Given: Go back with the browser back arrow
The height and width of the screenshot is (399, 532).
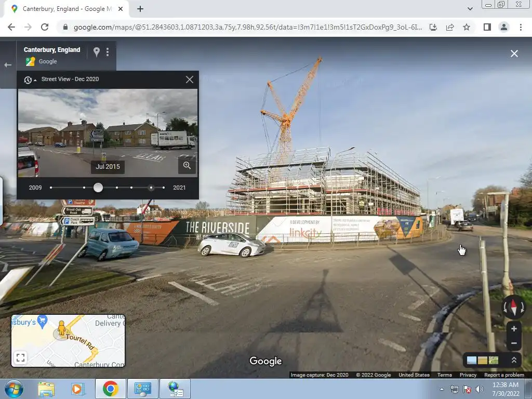Looking at the screenshot, I should coord(11,27).
